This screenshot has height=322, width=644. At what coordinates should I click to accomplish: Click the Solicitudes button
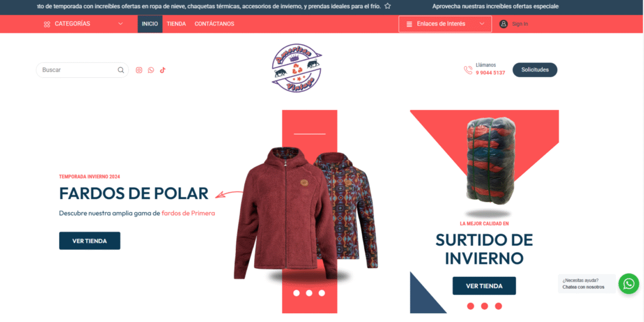(x=535, y=70)
